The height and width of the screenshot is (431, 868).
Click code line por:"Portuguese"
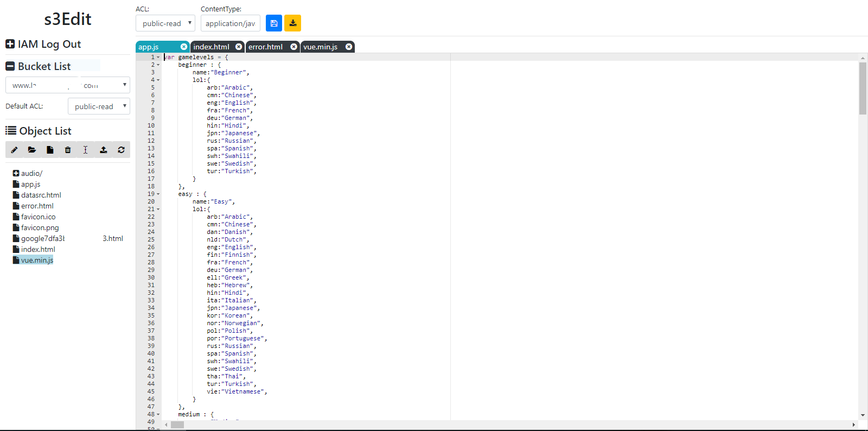pyautogui.click(x=237, y=338)
